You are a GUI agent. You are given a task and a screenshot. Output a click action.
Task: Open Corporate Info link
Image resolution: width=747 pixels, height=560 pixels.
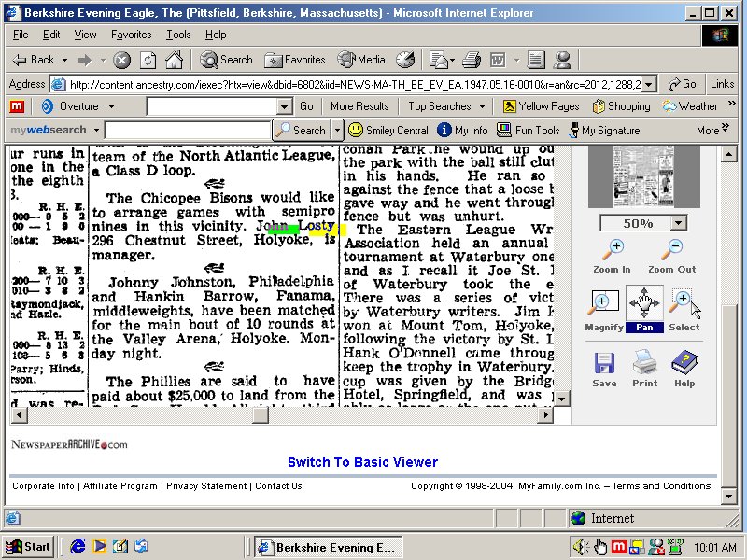click(43, 485)
